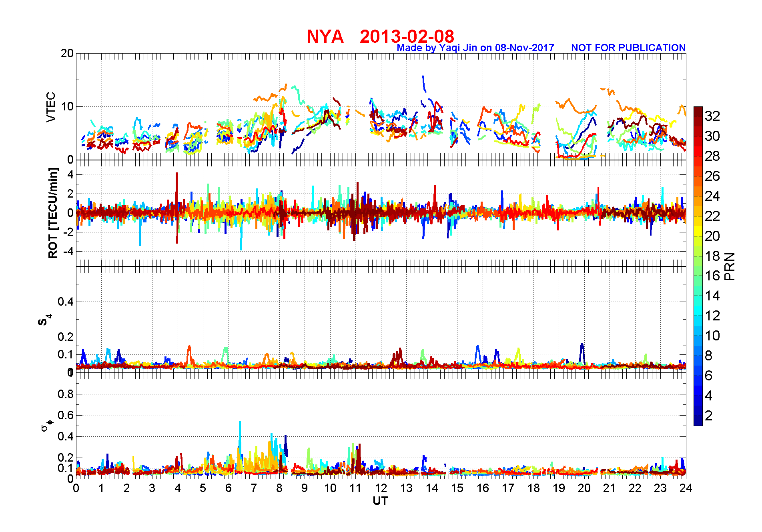The image size is (762, 532).
Task: Click colorbar tick label 22
Action: (712, 216)
